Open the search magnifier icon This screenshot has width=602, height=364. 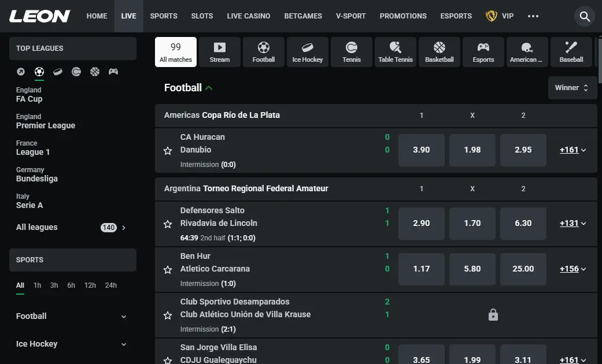pyautogui.click(x=584, y=16)
